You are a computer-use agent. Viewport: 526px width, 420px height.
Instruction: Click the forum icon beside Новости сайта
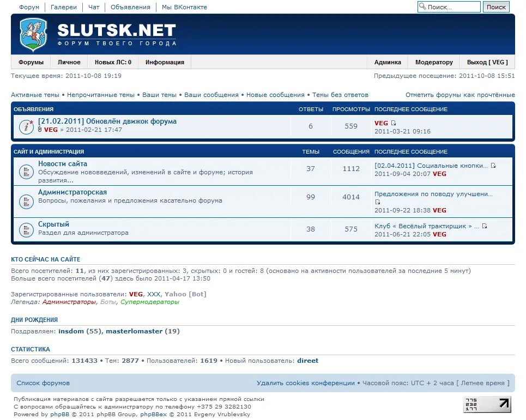(x=26, y=172)
